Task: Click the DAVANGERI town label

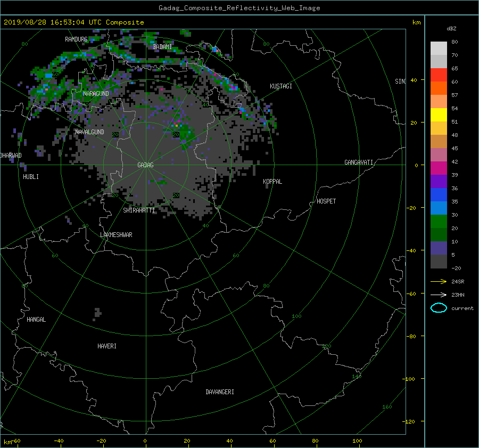Action: pyautogui.click(x=220, y=392)
